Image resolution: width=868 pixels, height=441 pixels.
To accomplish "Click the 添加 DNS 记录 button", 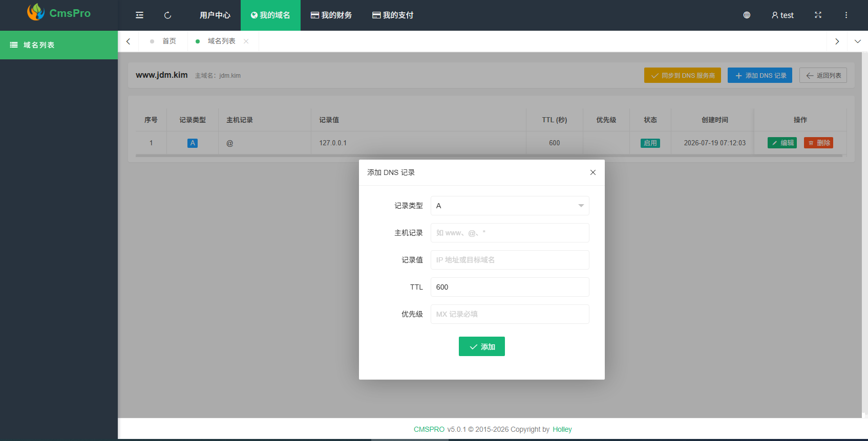I will (x=760, y=75).
